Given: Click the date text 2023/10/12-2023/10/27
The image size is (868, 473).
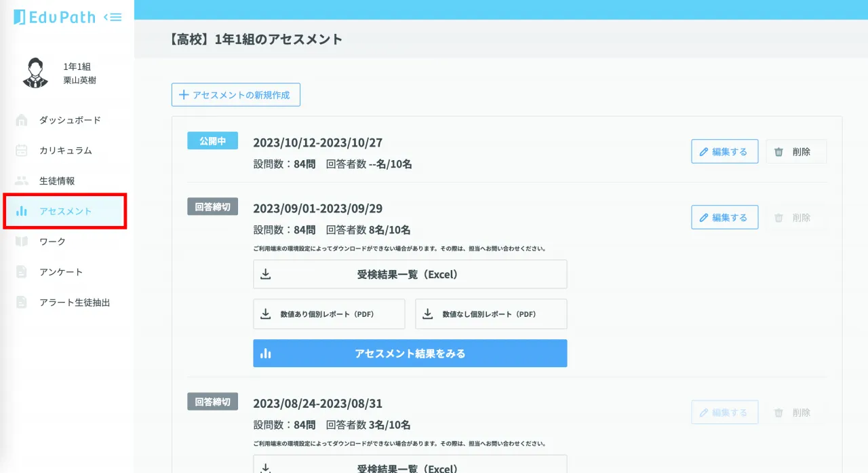Looking at the screenshot, I should (318, 143).
